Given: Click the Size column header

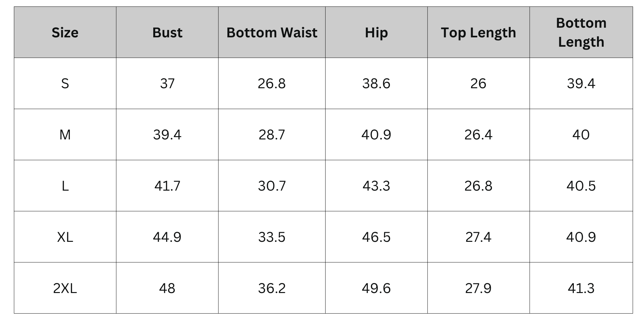Looking at the screenshot, I should [x=65, y=33].
